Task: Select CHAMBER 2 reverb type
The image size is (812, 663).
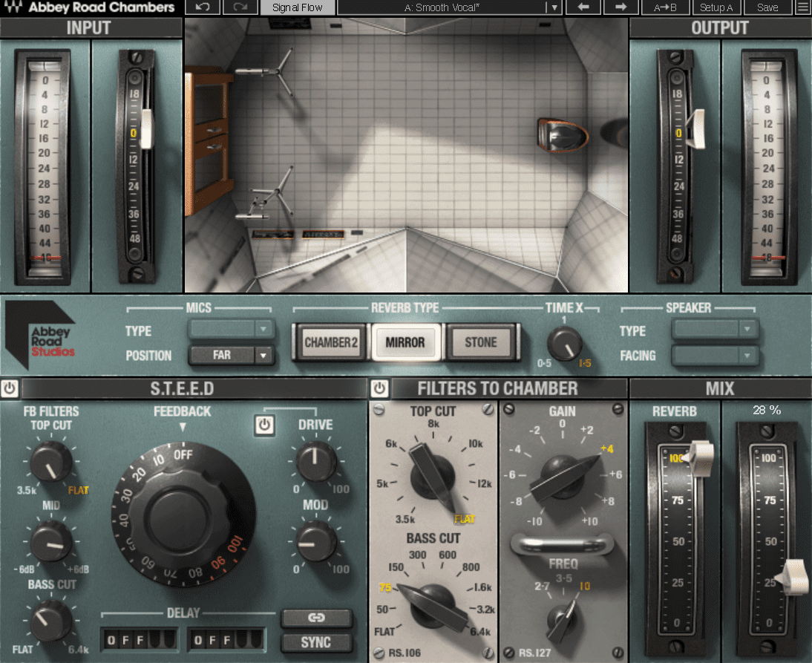Action: (331, 342)
